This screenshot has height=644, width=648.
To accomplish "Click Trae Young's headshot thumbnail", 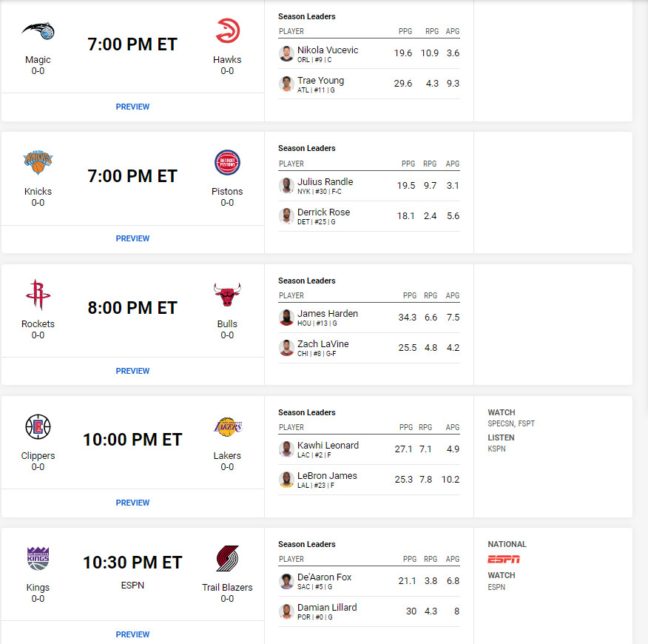I will [286, 84].
